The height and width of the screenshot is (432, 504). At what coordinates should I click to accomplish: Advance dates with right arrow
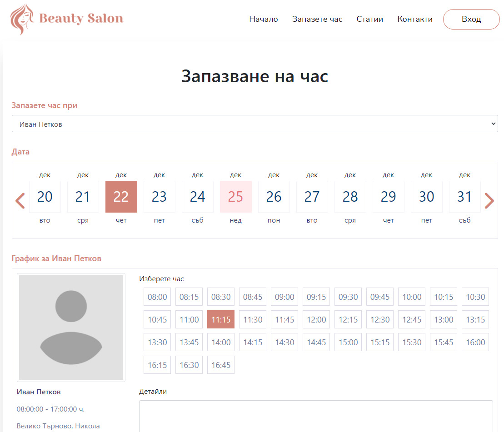pos(489,200)
